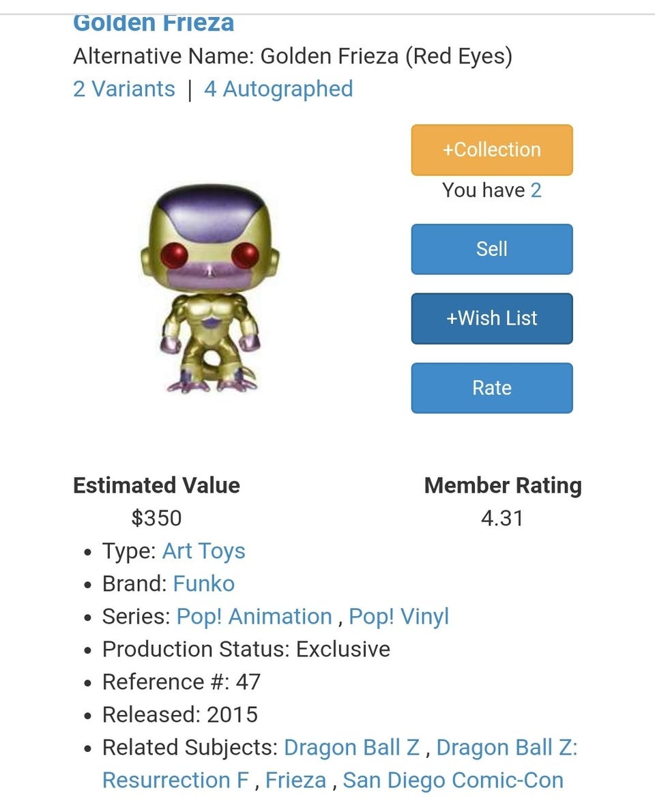Screen dimensions: 655x812
Task: Open the Golden Frieza title link
Action: pos(154,23)
